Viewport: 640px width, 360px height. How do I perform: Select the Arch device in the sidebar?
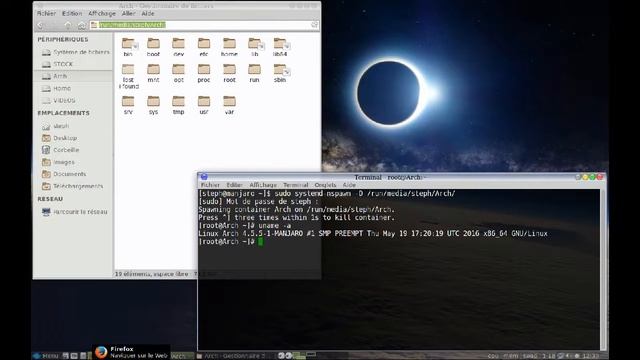coord(73,76)
